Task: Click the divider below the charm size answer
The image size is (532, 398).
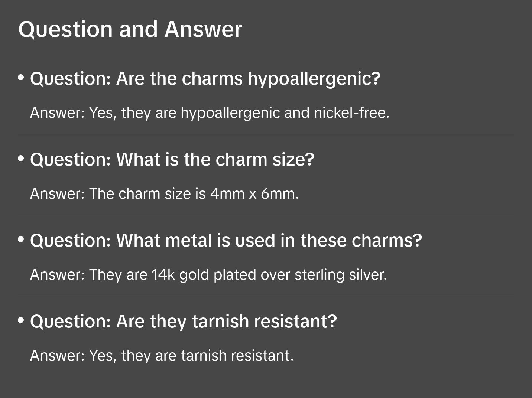Action: 266,215
